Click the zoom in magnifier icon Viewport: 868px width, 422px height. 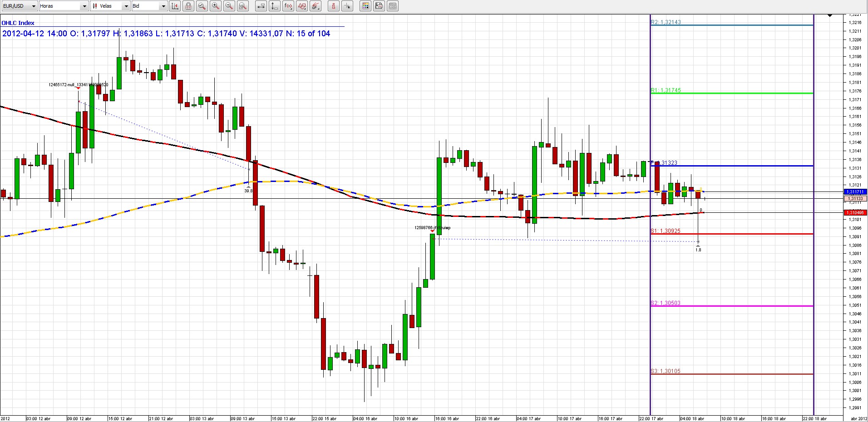[216, 6]
